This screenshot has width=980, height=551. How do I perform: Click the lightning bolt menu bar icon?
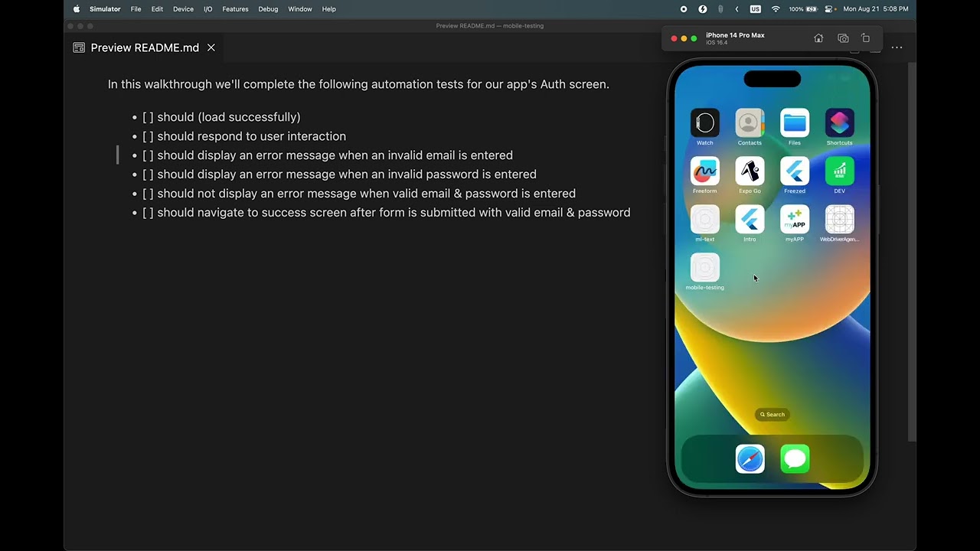click(x=703, y=9)
